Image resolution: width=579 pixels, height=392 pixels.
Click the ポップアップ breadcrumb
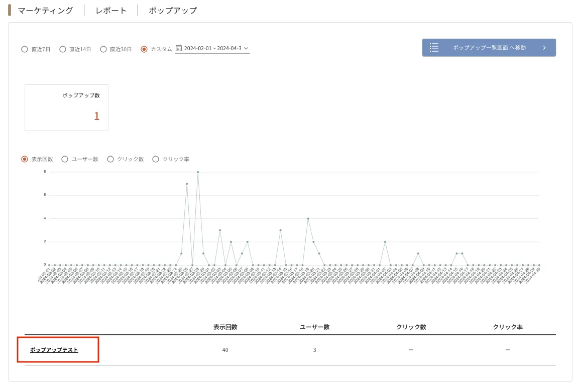coord(173,11)
